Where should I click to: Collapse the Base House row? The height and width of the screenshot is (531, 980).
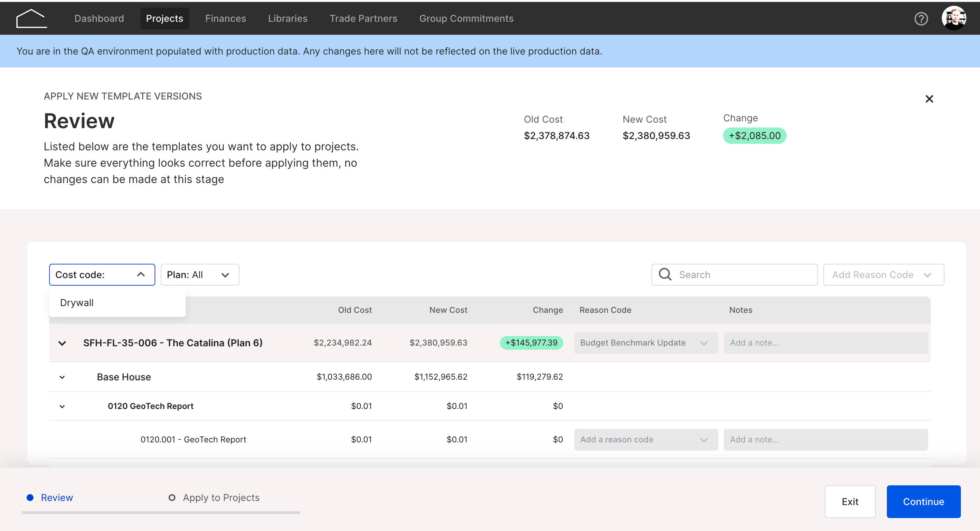pos(62,377)
